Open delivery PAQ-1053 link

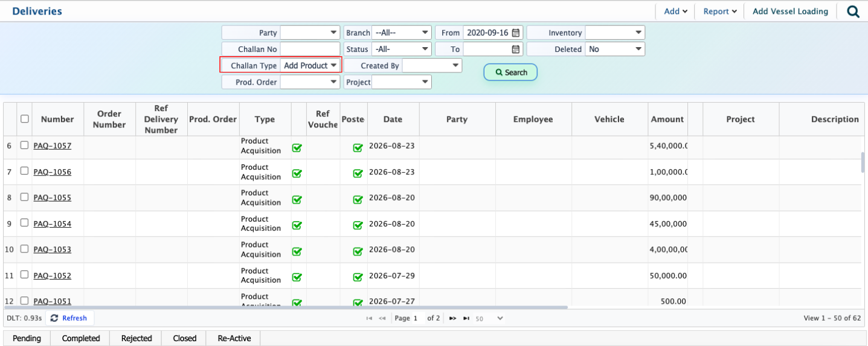coord(53,249)
